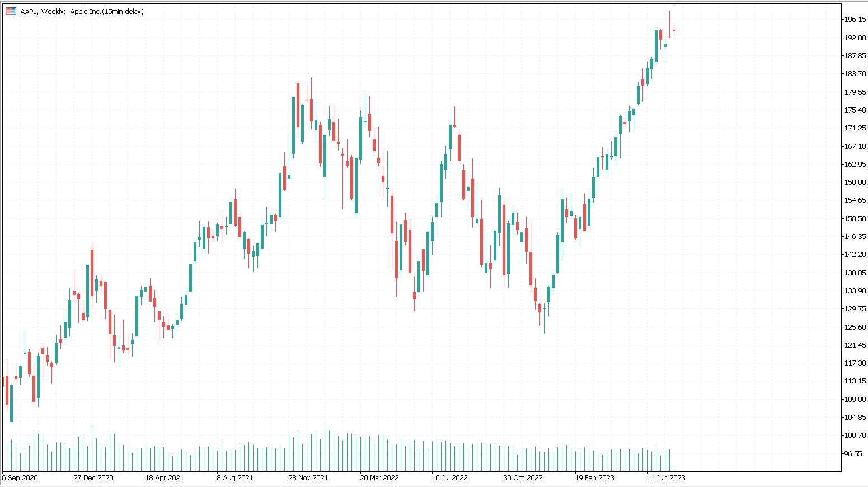Select the 154.65 price axis label

click(x=855, y=200)
